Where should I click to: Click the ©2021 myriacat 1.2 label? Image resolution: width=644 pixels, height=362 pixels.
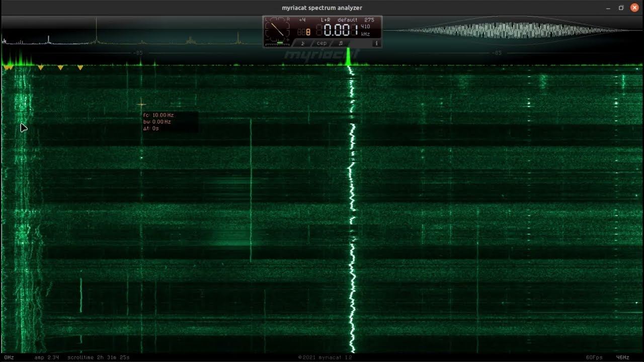click(x=325, y=357)
